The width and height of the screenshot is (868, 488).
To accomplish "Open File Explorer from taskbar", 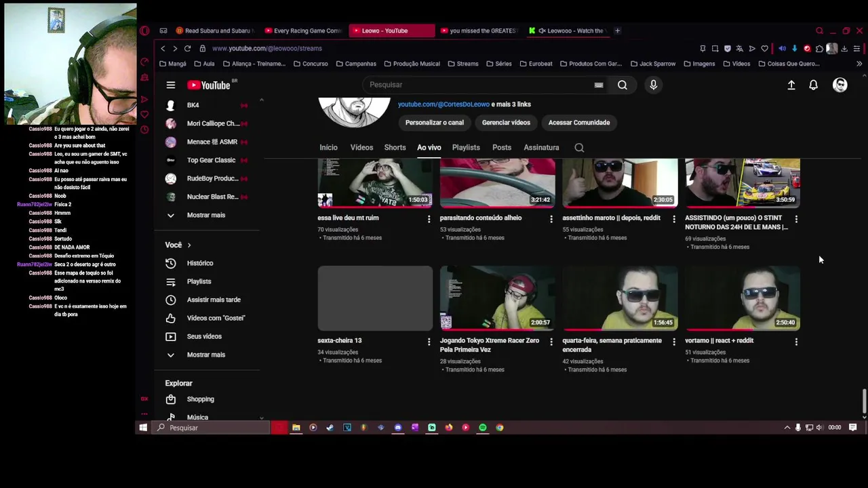I will point(296,428).
